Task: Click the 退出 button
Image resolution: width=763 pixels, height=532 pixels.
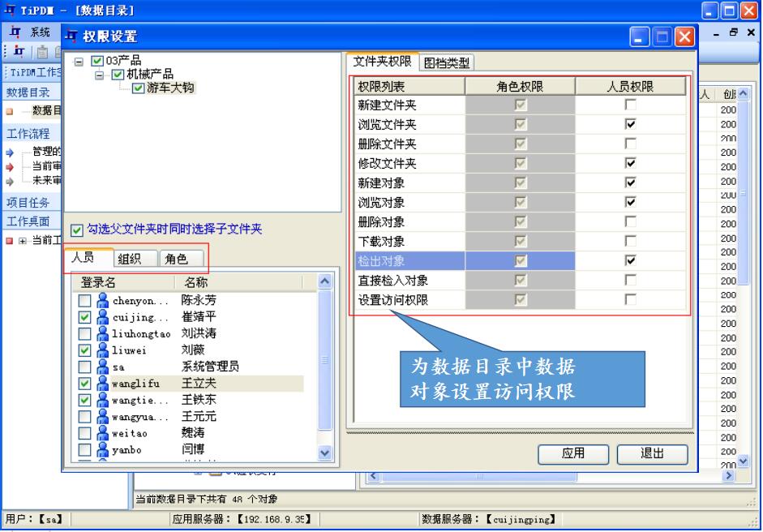Action: pos(651,455)
